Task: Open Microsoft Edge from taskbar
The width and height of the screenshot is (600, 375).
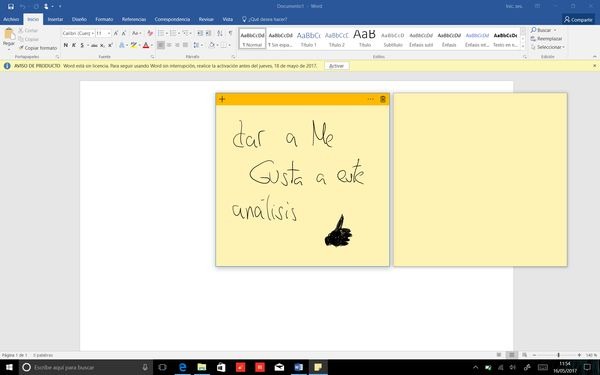Action: point(183,367)
